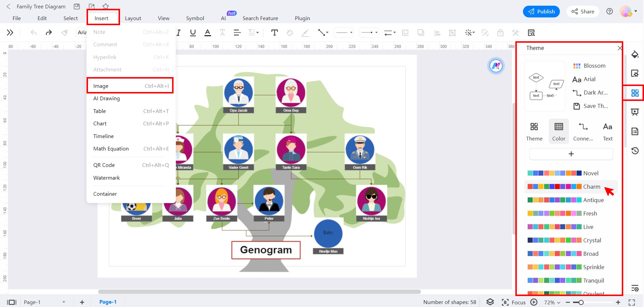
Task: Click the Undo arrow
Action: [33, 32]
